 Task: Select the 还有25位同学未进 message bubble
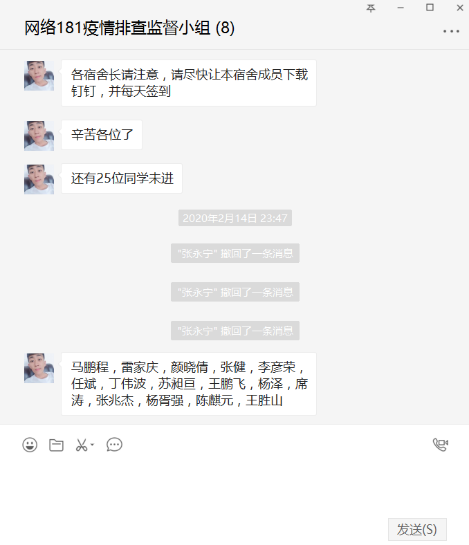click(x=122, y=178)
